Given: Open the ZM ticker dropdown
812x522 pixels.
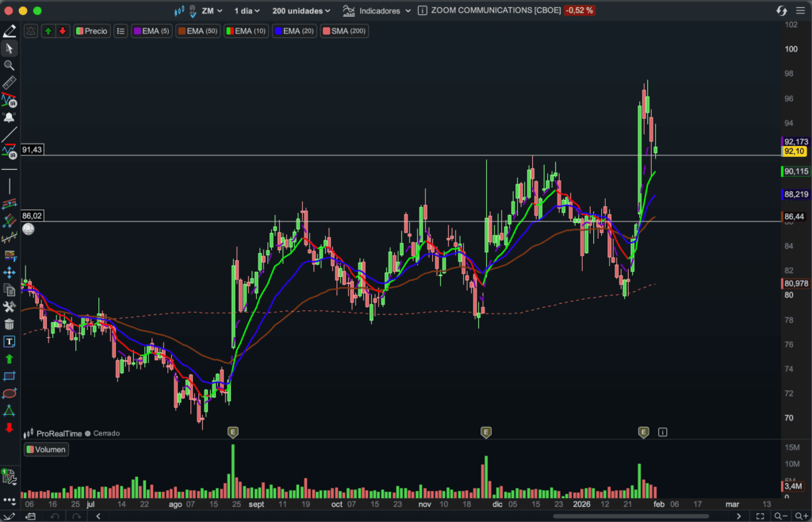Looking at the screenshot, I should (x=210, y=11).
